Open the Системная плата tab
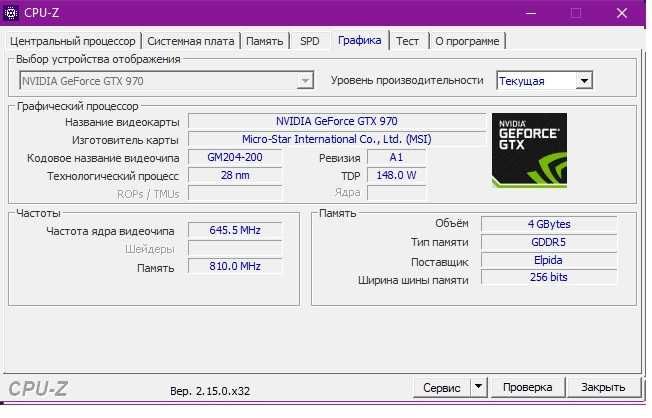The height and width of the screenshot is (418, 652). click(191, 41)
